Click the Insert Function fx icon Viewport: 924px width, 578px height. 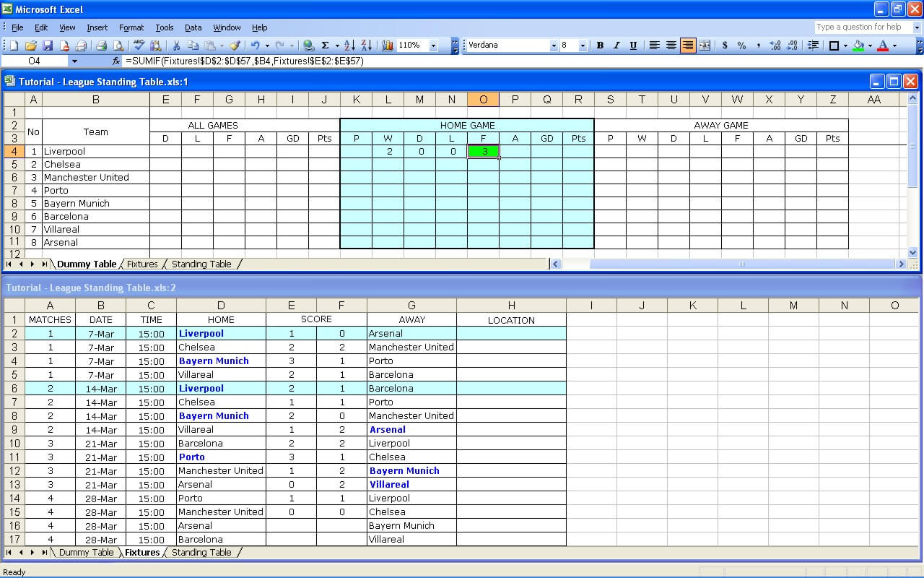pos(116,61)
